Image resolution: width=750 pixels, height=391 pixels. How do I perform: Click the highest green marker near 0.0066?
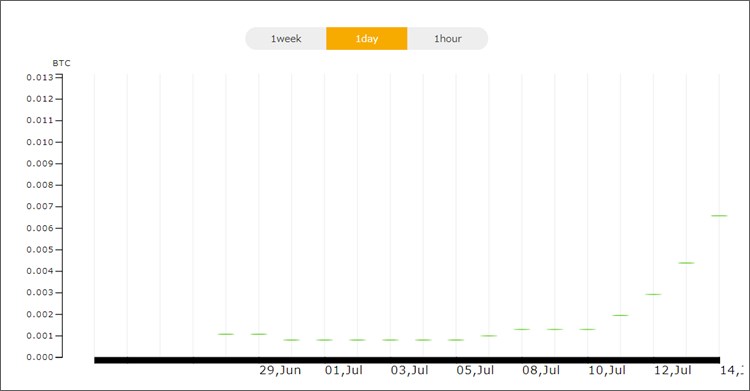tap(719, 216)
